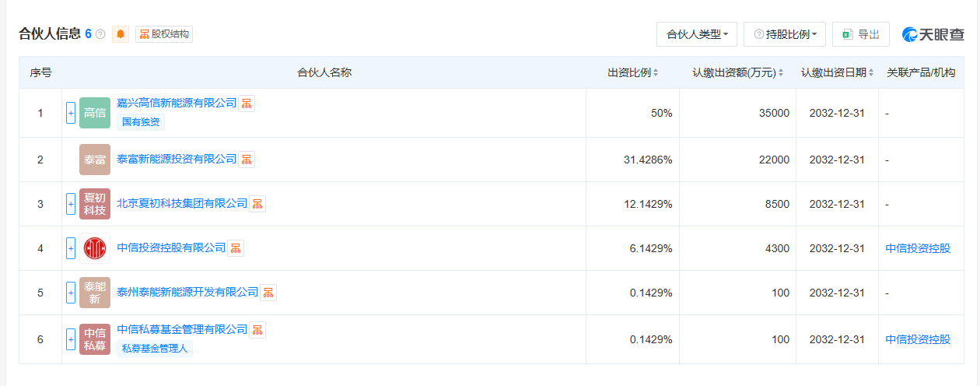This screenshot has width=980, height=386.
Task: Expand row 6 中信私募 plus button
Action: [x=71, y=339]
